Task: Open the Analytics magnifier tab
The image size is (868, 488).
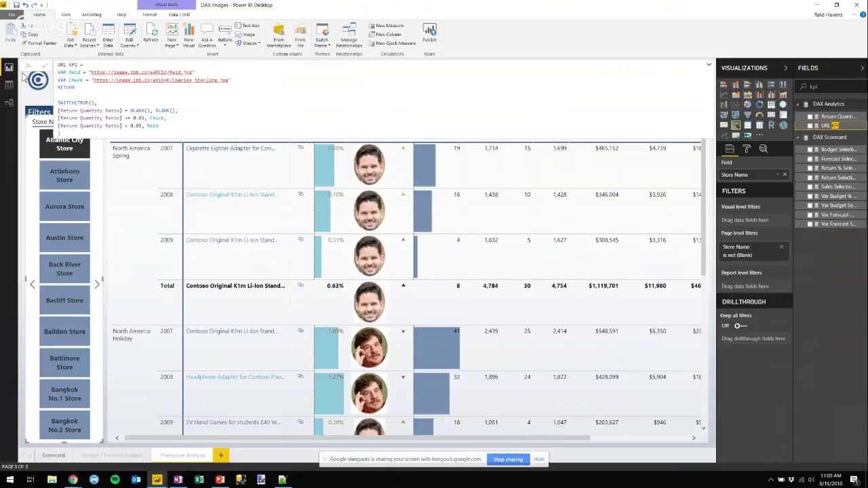Action: [x=764, y=149]
